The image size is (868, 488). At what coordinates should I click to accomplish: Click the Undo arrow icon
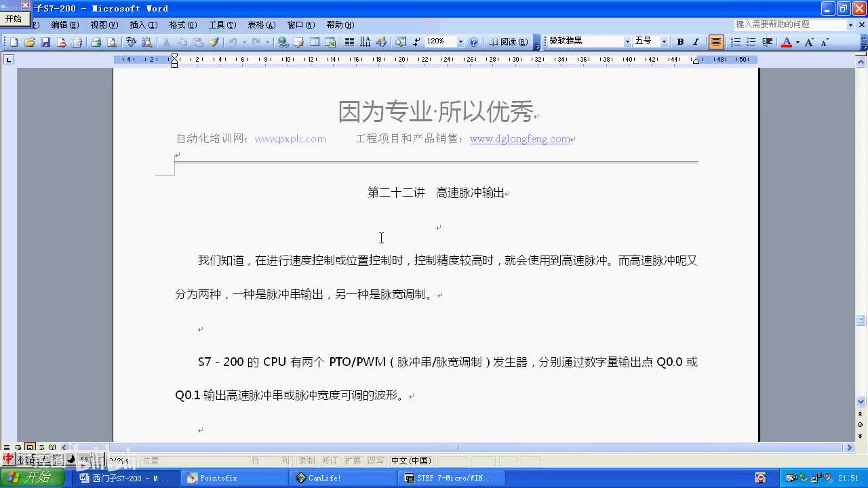pyautogui.click(x=233, y=42)
